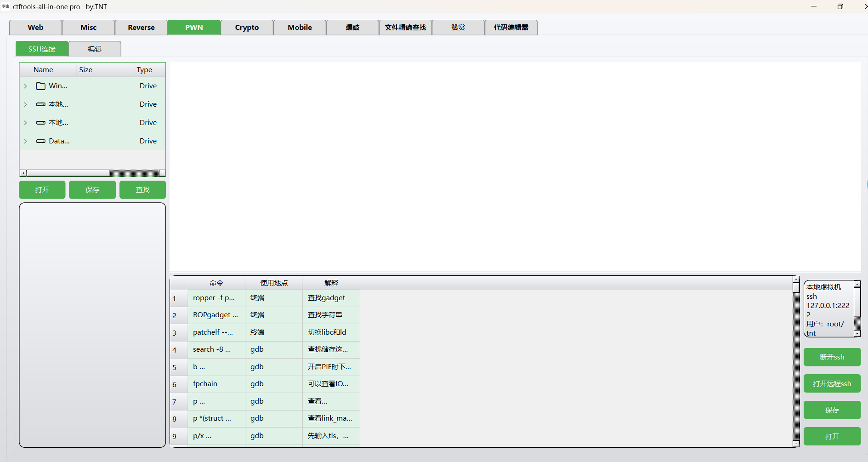Open the 代码编辑器 tab
Screen dimensions: 868x462
click(511, 27)
